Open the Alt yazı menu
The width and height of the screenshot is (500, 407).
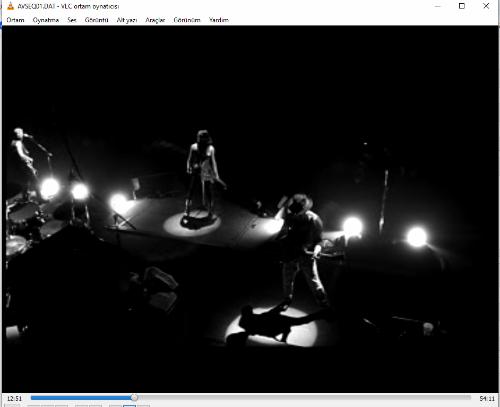click(127, 20)
